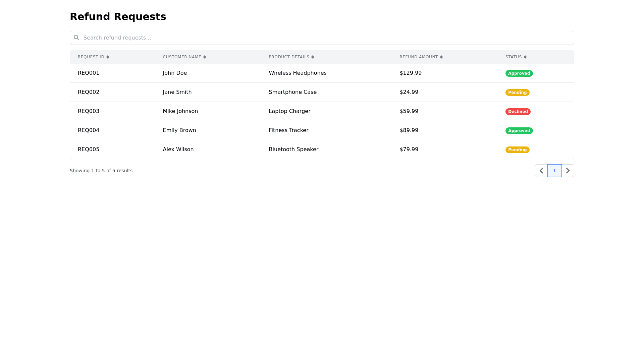644x362 pixels.
Task: Click Declined badge for REQ003
Action: 518,112
